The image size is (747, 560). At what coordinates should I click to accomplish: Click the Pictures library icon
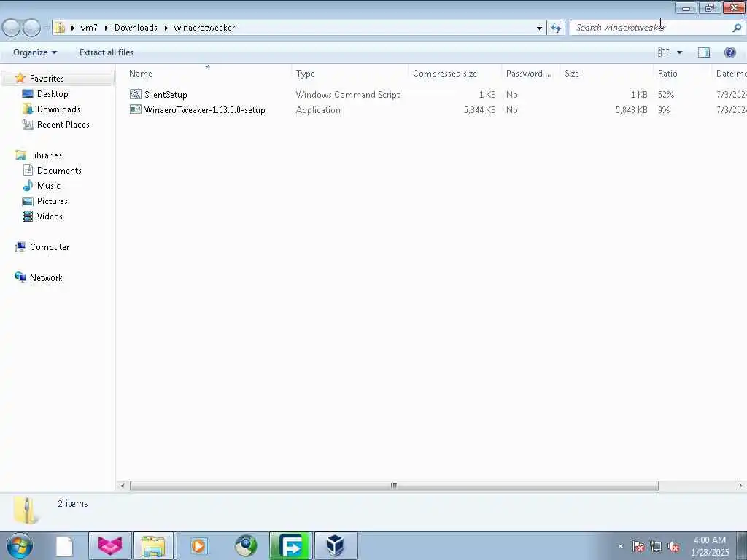coord(28,201)
